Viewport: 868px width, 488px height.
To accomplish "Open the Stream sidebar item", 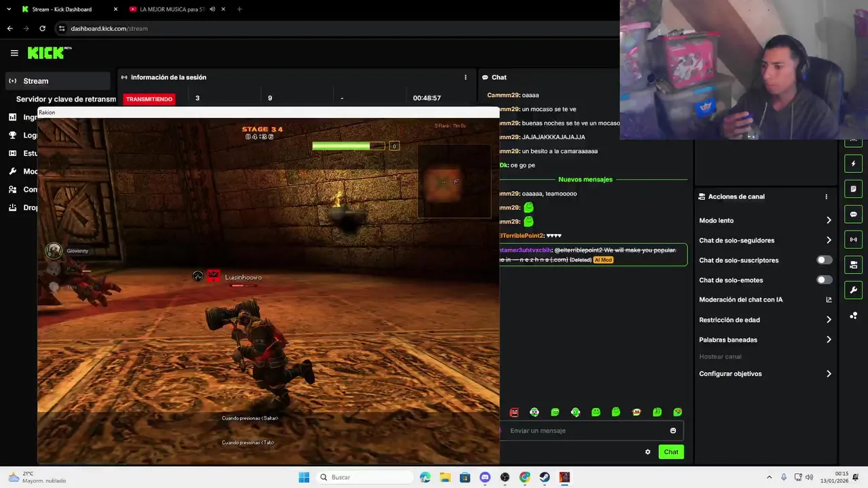I will (x=57, y=81).
